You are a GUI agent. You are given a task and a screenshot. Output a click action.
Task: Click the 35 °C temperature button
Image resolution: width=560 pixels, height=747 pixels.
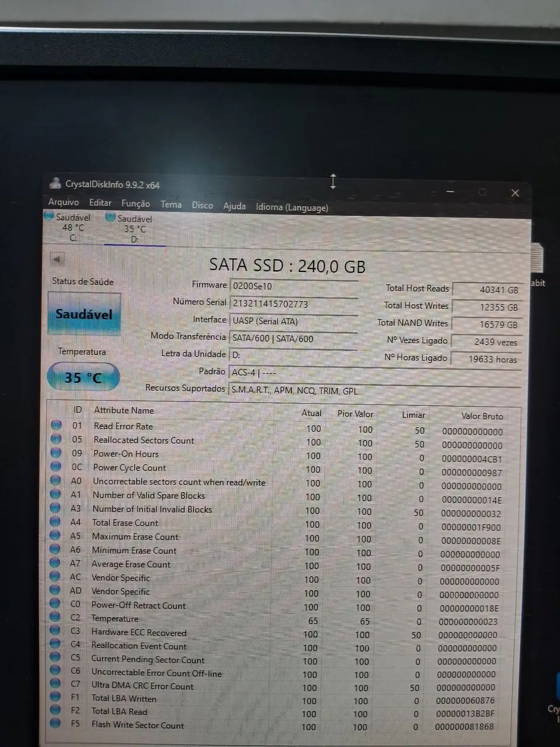pyautogui.click(x=83, y=378)
